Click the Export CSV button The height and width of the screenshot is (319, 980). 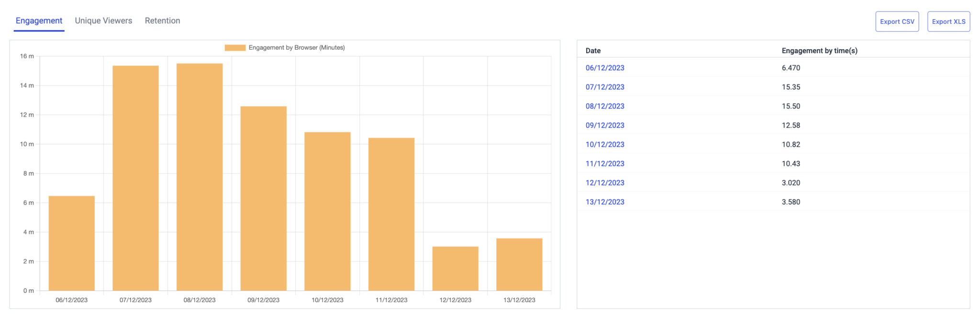(897, 22)
